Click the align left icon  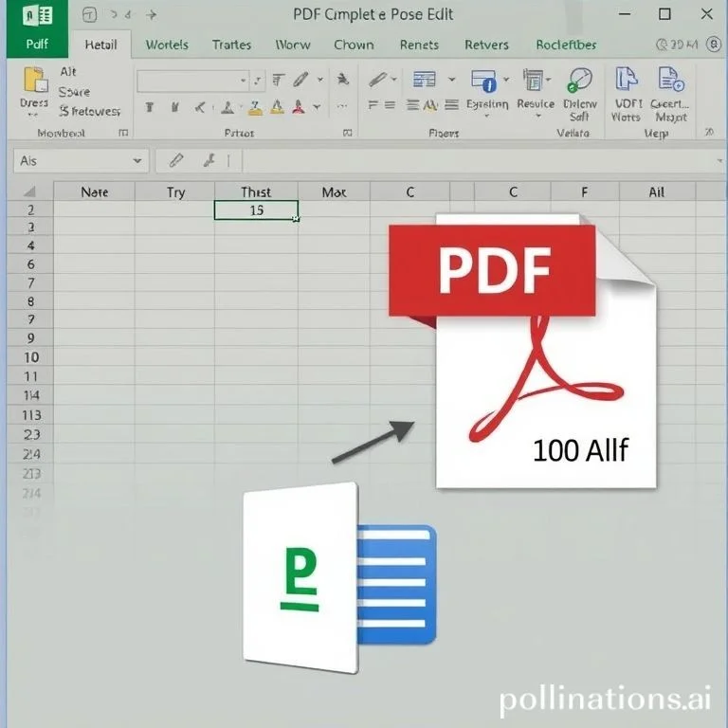[373, 105]
